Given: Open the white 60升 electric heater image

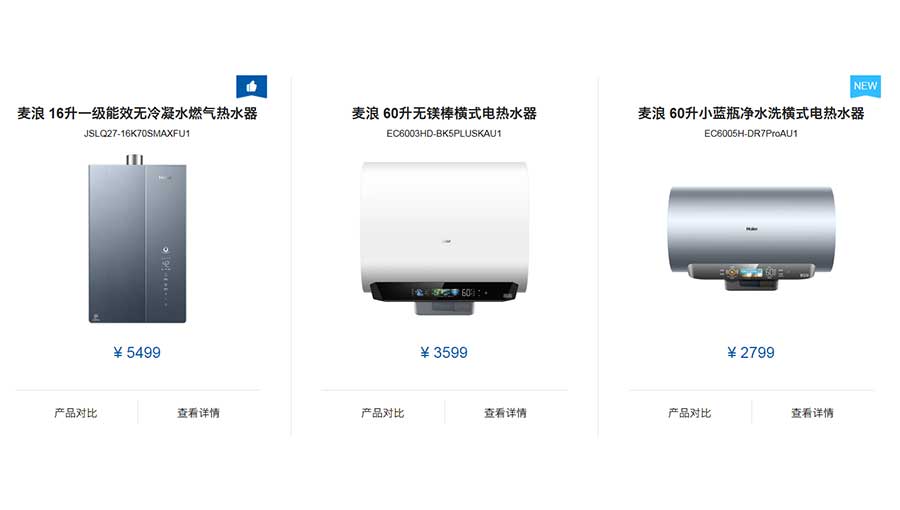Looking at the screenshot, I should click(444, 238).
